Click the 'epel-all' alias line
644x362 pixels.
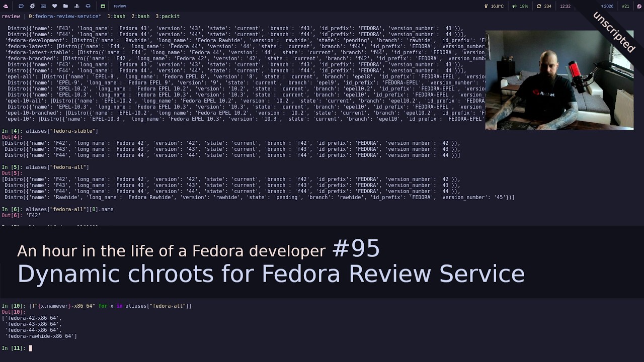(245, 76)
